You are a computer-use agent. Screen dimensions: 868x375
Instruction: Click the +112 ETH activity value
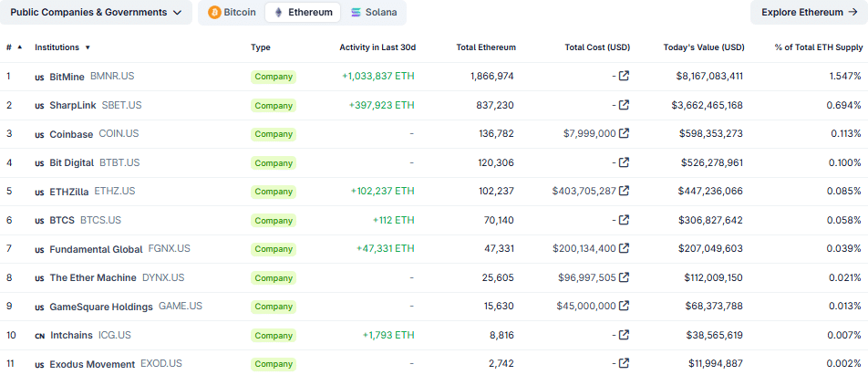[x=394, y=220]
